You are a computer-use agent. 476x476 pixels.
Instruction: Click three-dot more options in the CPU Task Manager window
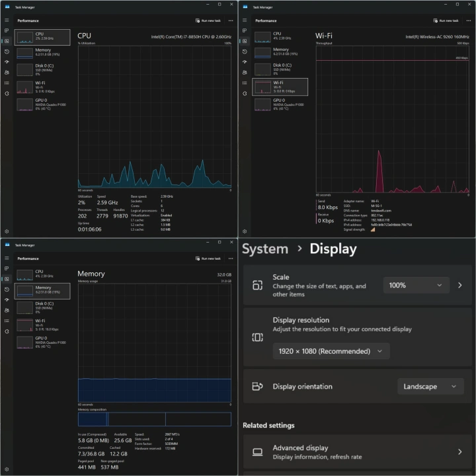231,20
